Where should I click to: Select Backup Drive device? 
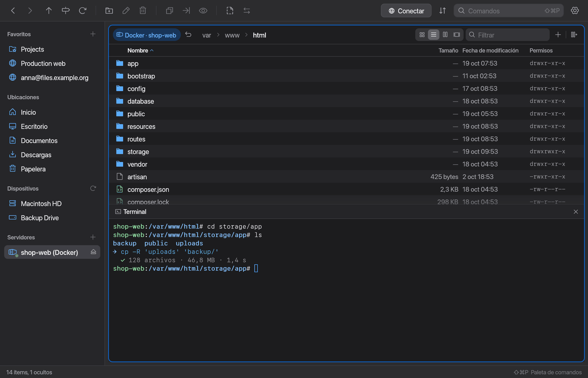click(x=52, y=218)
